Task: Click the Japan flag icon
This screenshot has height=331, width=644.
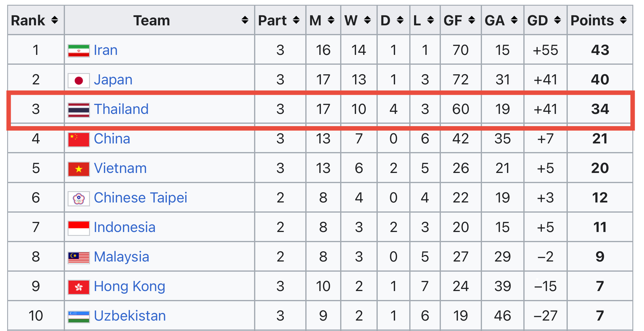Action: [x=79, y=80]
